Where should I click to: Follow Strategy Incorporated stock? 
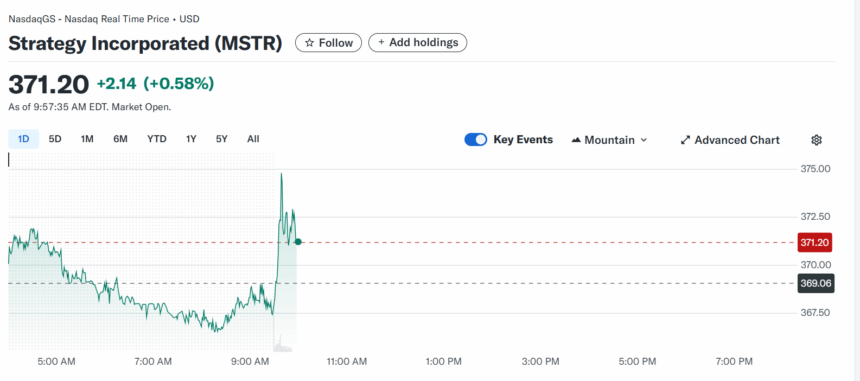(x=329, y=43)
